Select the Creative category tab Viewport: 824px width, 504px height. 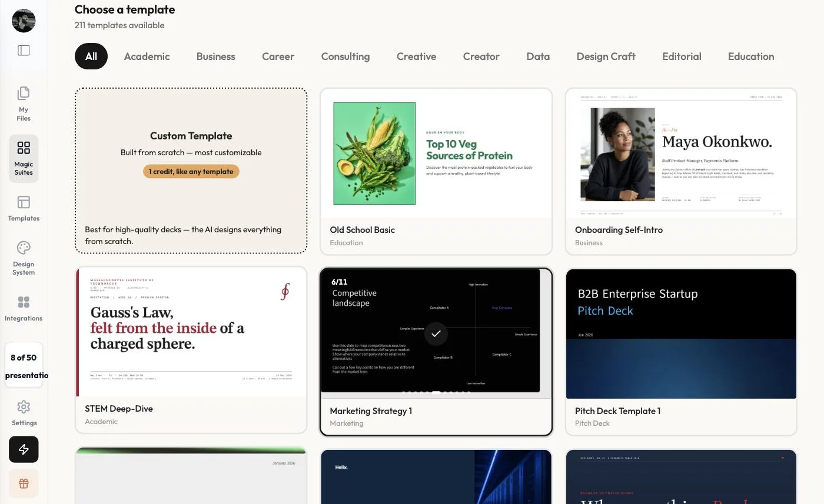(x=416, y=56)
